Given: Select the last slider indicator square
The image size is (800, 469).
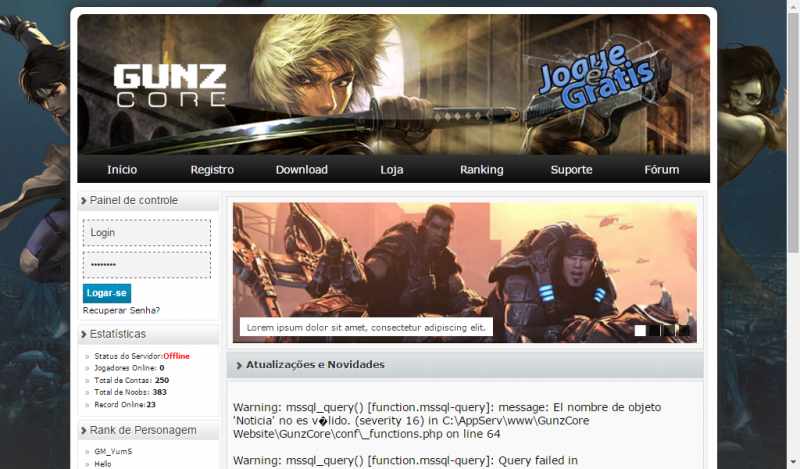Looking at the screenshot, I should [684, 330].
